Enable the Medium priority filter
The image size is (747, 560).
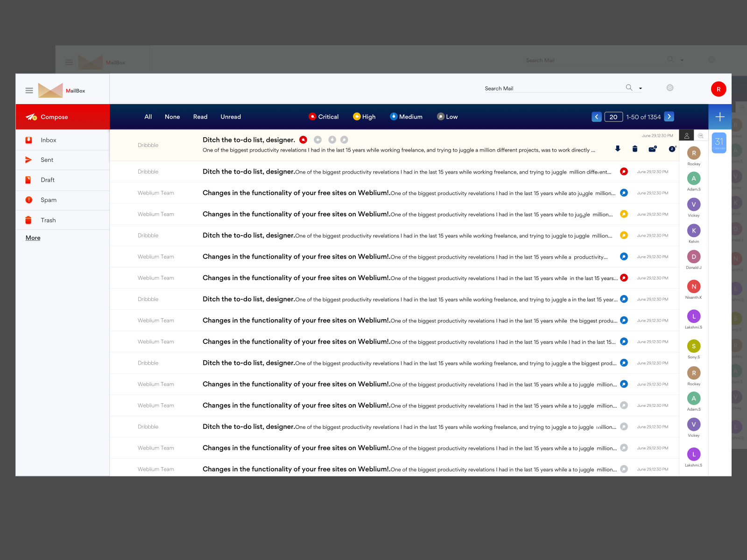(406, 117)
